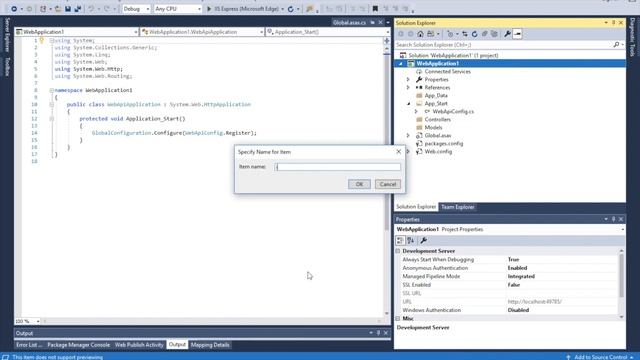Expand the Global.asax node
Viewport: 640px width, 360px height.
408,136
